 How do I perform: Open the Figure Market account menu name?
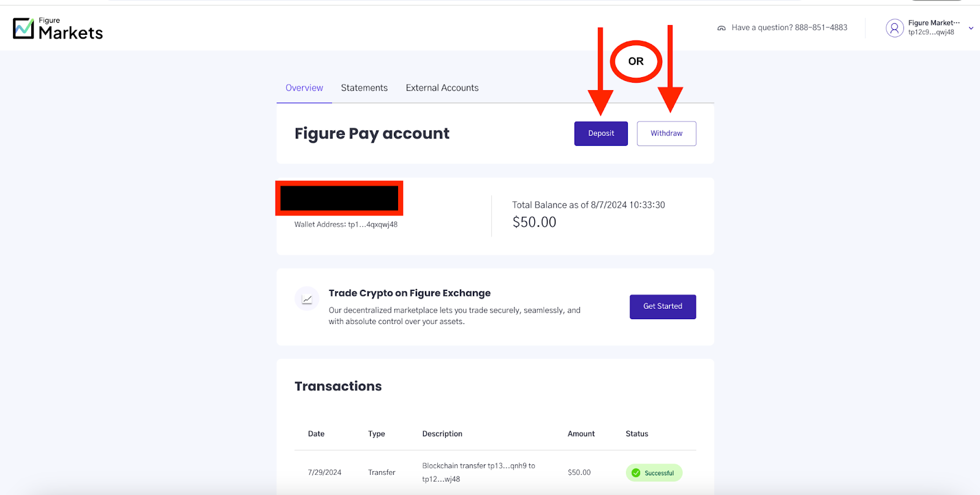[933, 23]
